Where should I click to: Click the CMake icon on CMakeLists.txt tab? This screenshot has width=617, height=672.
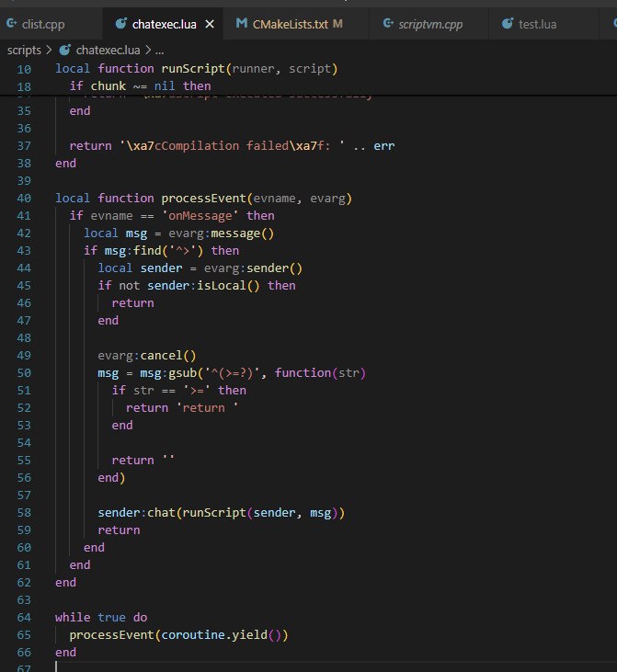click(242, 24)
